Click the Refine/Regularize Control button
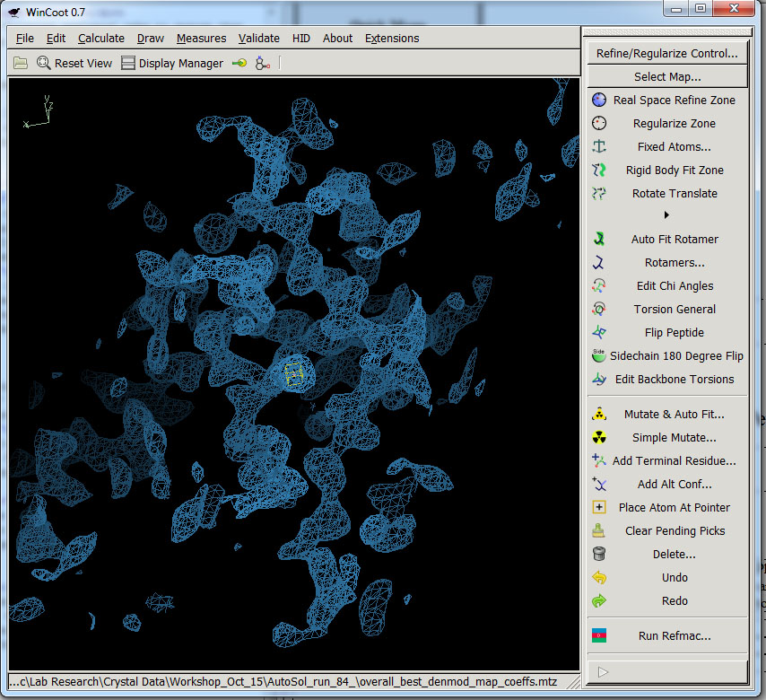The height and width of the screenshot is (700, 766). tap(667, 54)
